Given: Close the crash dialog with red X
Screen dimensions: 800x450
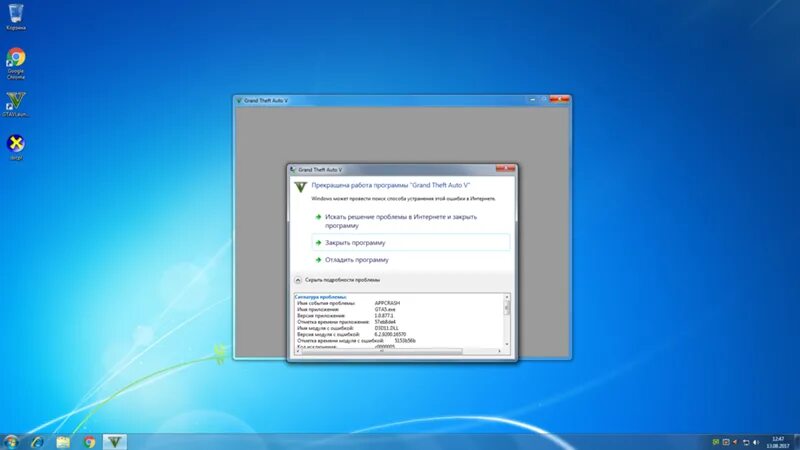Looking at the screenshot, I should click(505, 169).
